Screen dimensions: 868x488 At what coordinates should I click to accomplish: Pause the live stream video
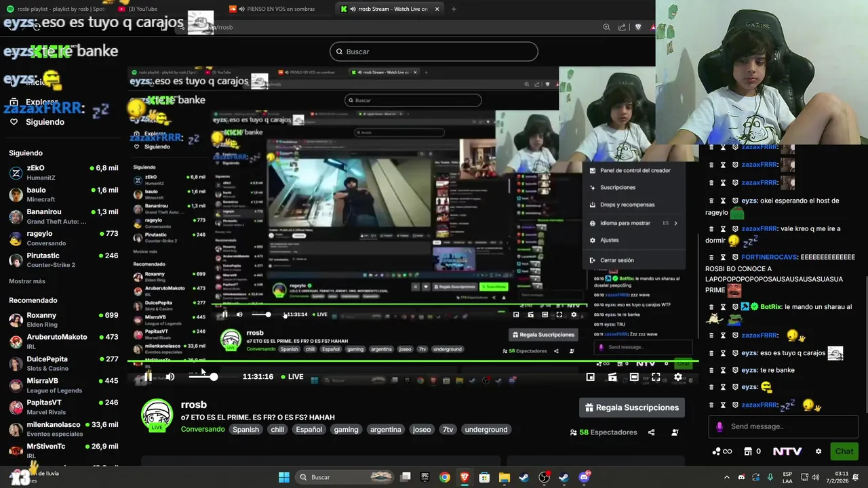pyautogui.click(x=147, y=377)
